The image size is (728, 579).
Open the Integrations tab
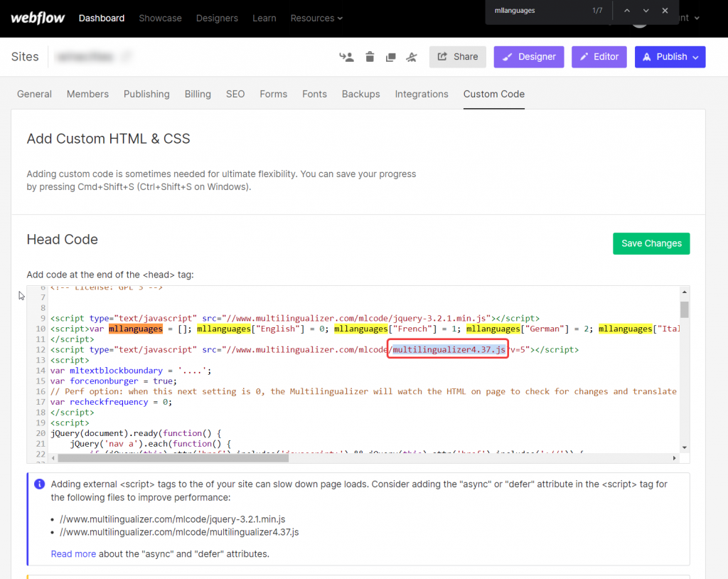click(x=422, y=94)
